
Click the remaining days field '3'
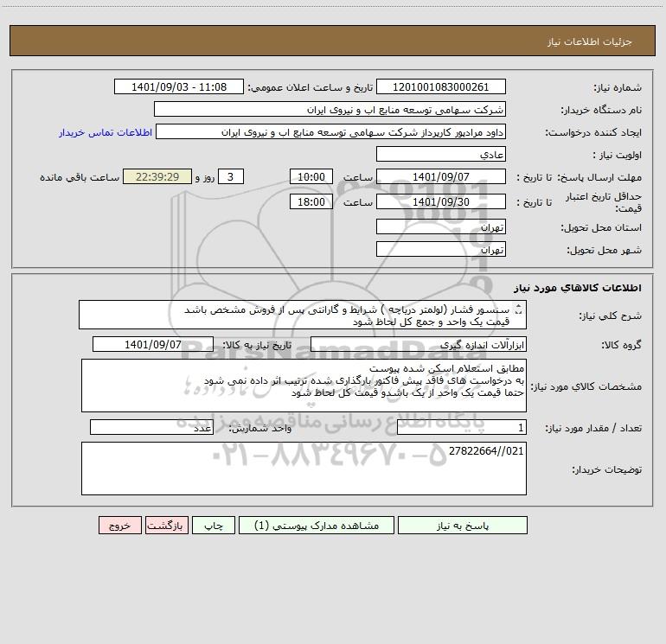tap(231, 176)
